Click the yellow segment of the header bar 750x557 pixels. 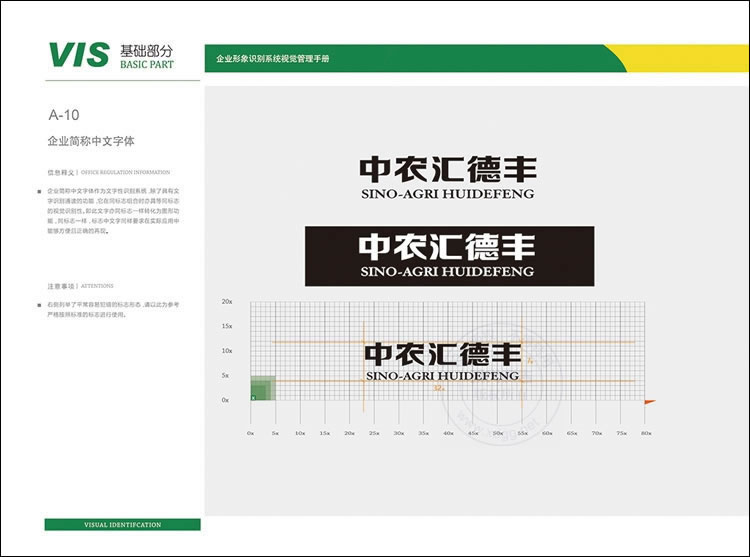point(680,58)
